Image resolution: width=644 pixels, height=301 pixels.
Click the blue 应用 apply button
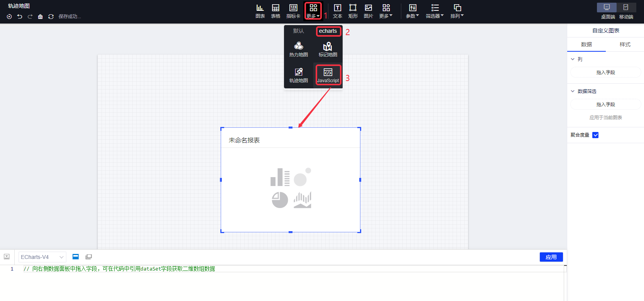[551, 257]
